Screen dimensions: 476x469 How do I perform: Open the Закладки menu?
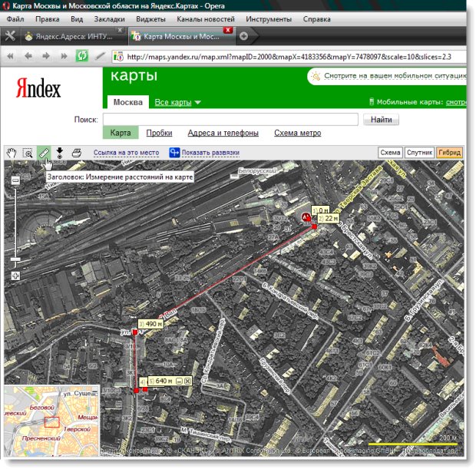[109, 19]
